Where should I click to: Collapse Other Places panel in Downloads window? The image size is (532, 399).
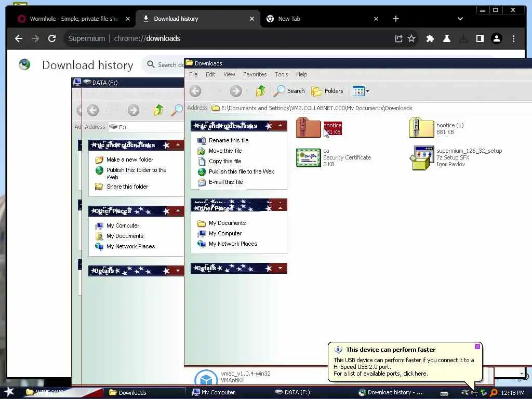280,208
